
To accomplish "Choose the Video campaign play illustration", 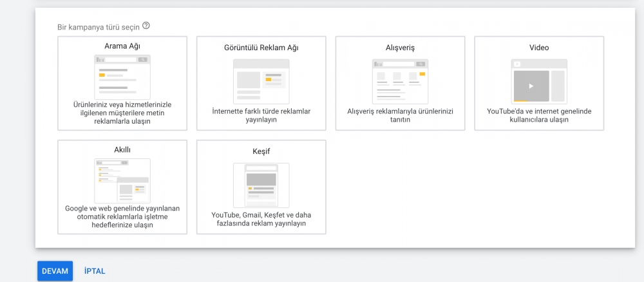I will tap(539, 81).
